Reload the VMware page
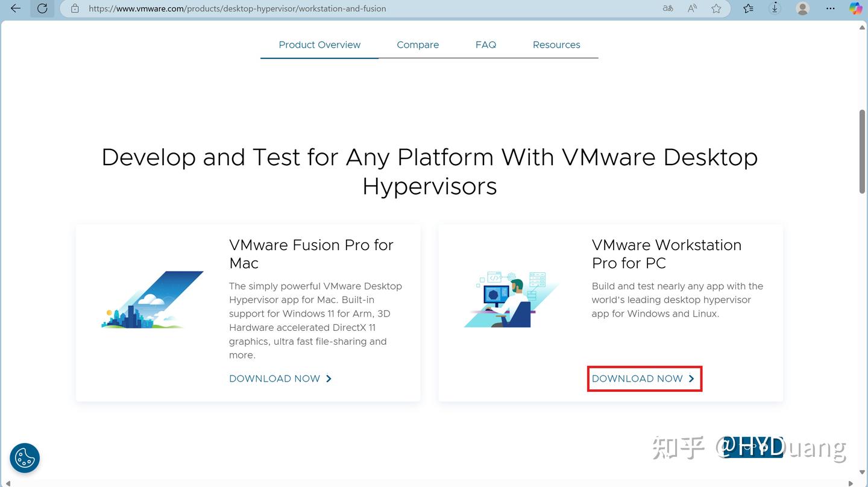This screenshot has width=868, height=487. tap(42, 8)
